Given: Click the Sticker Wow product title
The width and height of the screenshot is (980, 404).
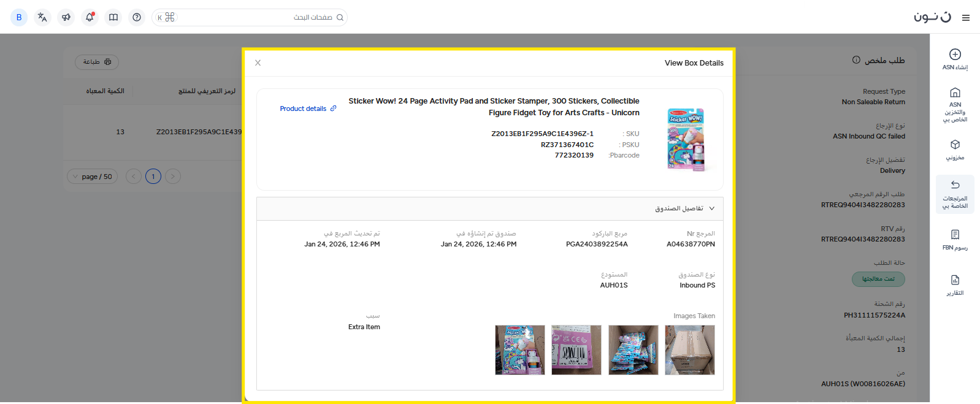Looking at the screenshot, I should tap(494, 107).
